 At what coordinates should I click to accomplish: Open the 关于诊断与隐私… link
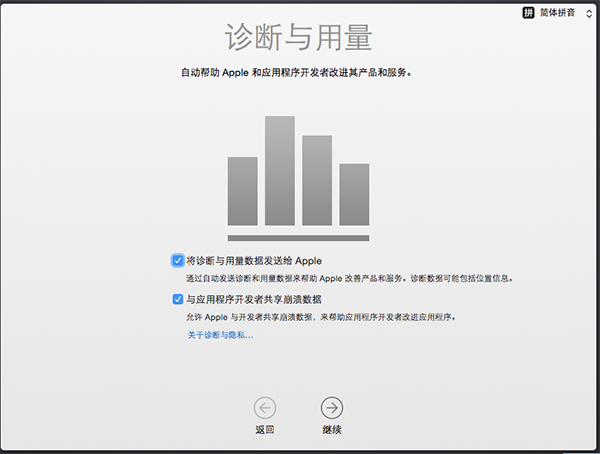[220, 335]
